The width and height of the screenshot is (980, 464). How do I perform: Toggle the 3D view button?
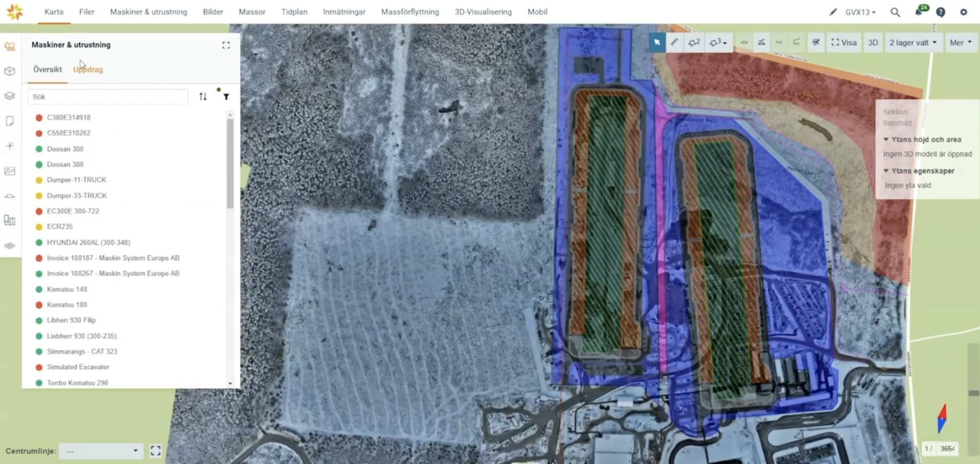pyautogui.click(x=873, y=43)
